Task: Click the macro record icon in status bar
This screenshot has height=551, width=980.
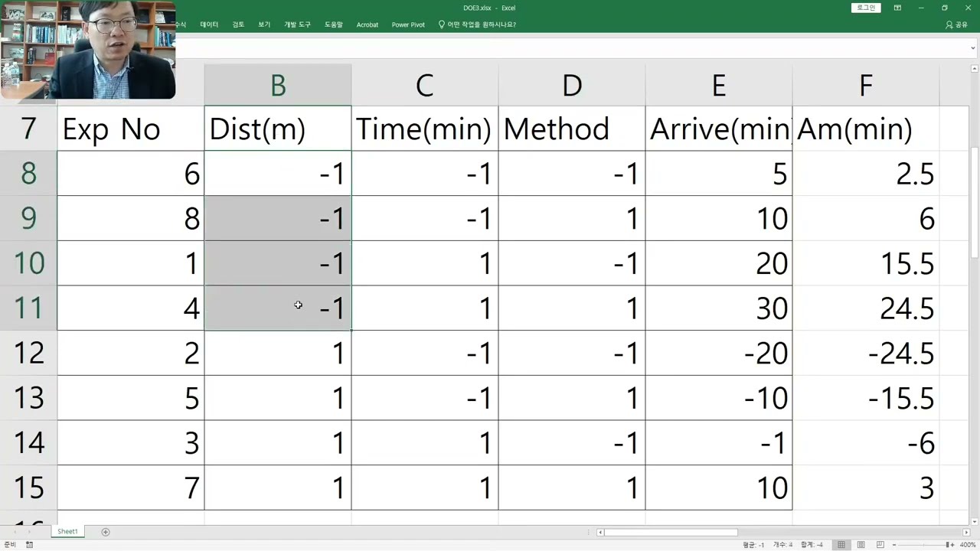Action: (x=29, y=545)
